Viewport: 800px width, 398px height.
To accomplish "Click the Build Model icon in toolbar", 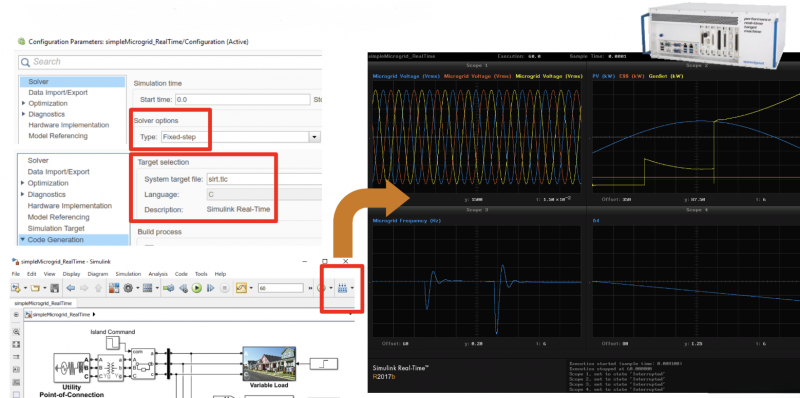I will [x=342, y=288].
